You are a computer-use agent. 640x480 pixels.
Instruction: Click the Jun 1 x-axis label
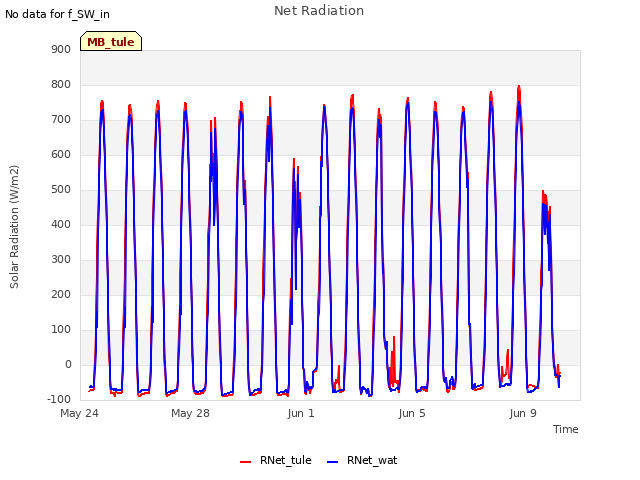pos(301,413)
